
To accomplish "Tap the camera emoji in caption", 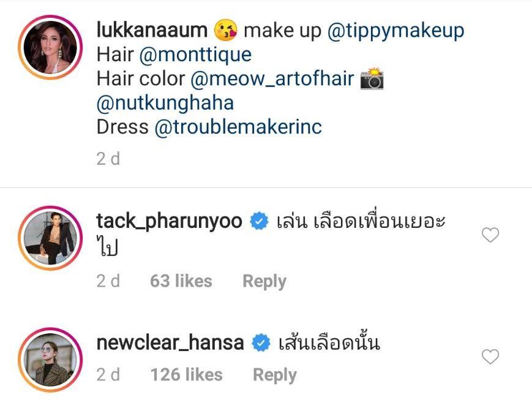I will click(x=372, y=79).
